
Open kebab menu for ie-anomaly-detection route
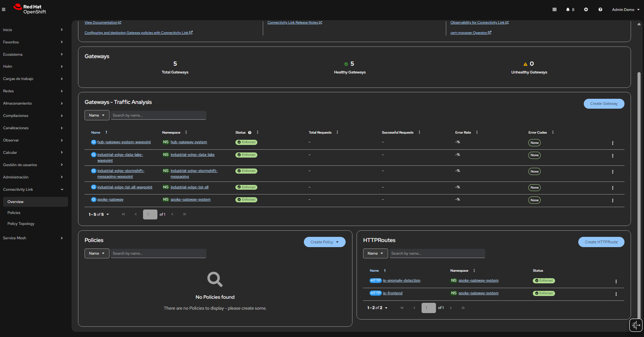tap(616, 282)
